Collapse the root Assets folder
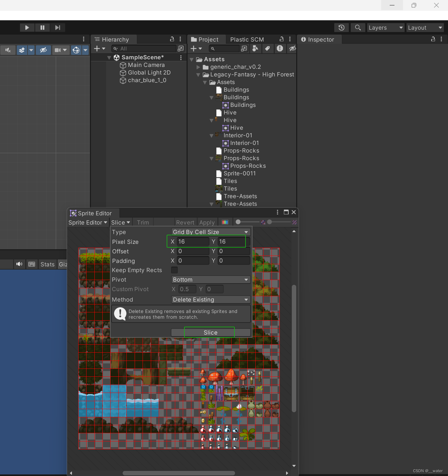 tap(191, 59)
